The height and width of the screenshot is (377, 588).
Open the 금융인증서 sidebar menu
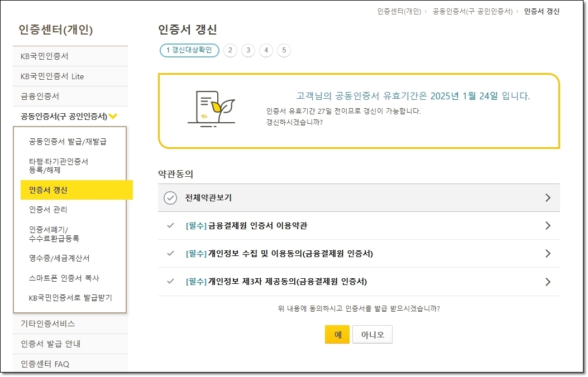coord(70,96)
